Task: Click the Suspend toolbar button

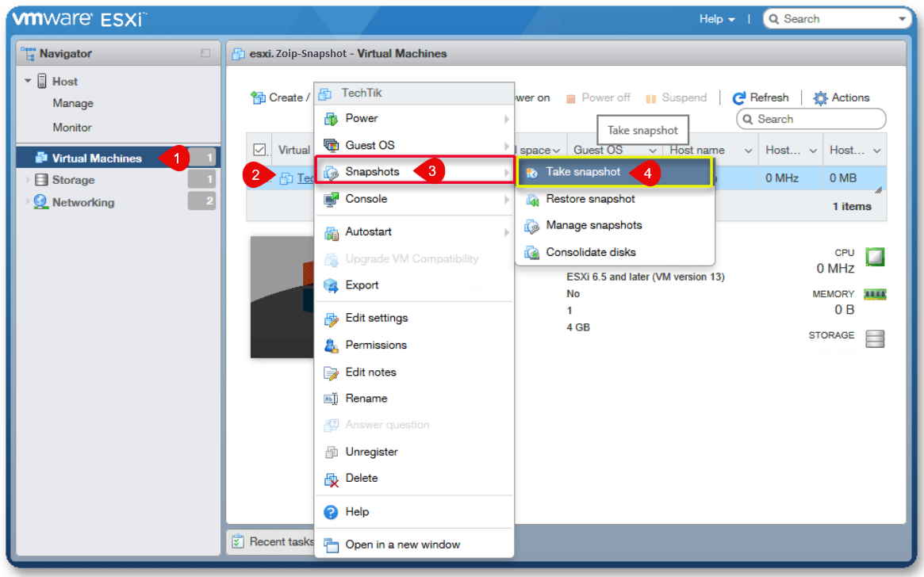Action: (x=676, y=97)
